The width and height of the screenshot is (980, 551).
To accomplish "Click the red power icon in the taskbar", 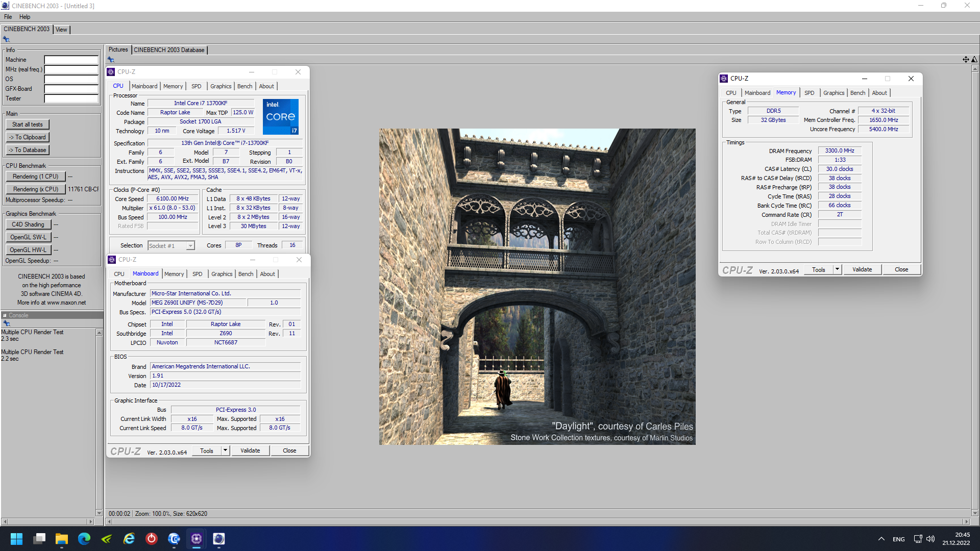I will [x=152, y=539].
